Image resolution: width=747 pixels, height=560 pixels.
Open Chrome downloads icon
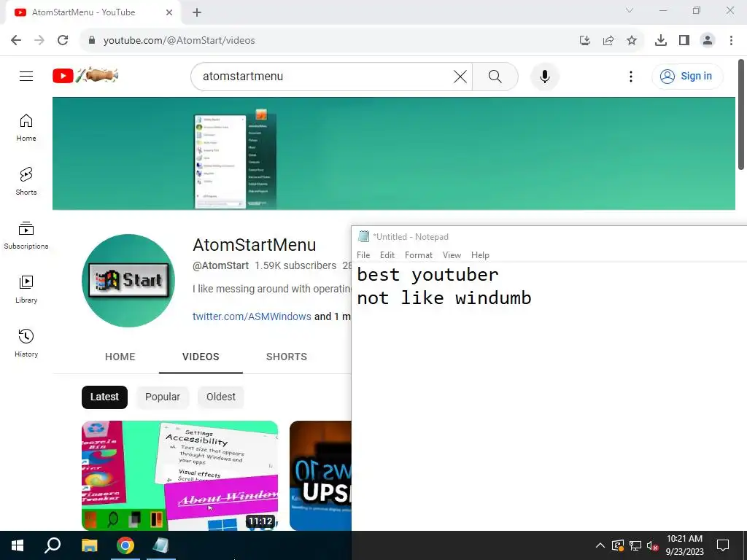click(661, 40)
